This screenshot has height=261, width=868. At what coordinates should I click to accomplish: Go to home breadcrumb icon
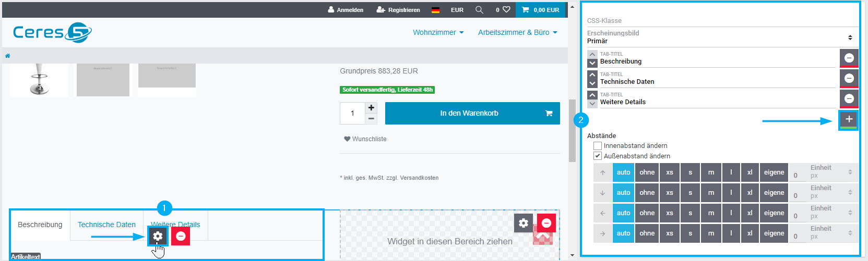[x=7, y=56]
